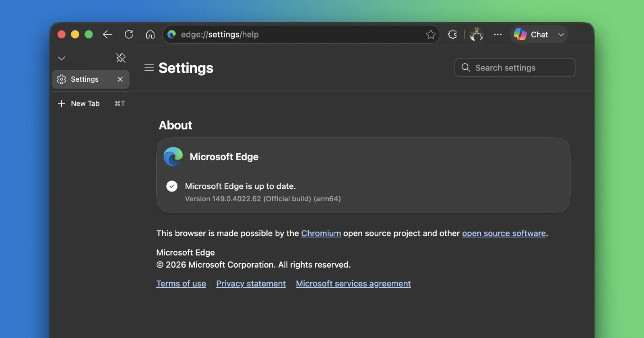Click the search magnifier icon
This screenshot has width=644, height=338.
click(466, 68)
